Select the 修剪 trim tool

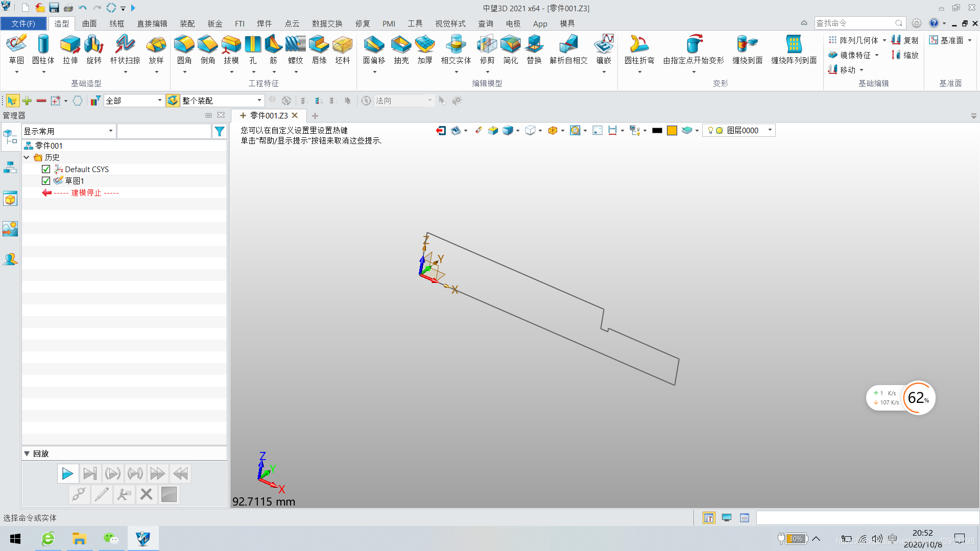487,50
